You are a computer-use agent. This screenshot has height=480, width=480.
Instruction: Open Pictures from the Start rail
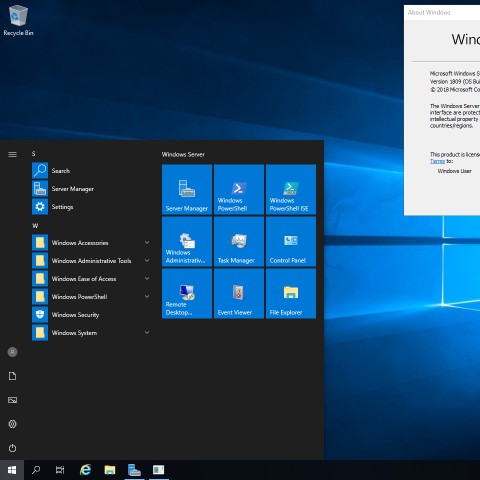pos(12,400)
